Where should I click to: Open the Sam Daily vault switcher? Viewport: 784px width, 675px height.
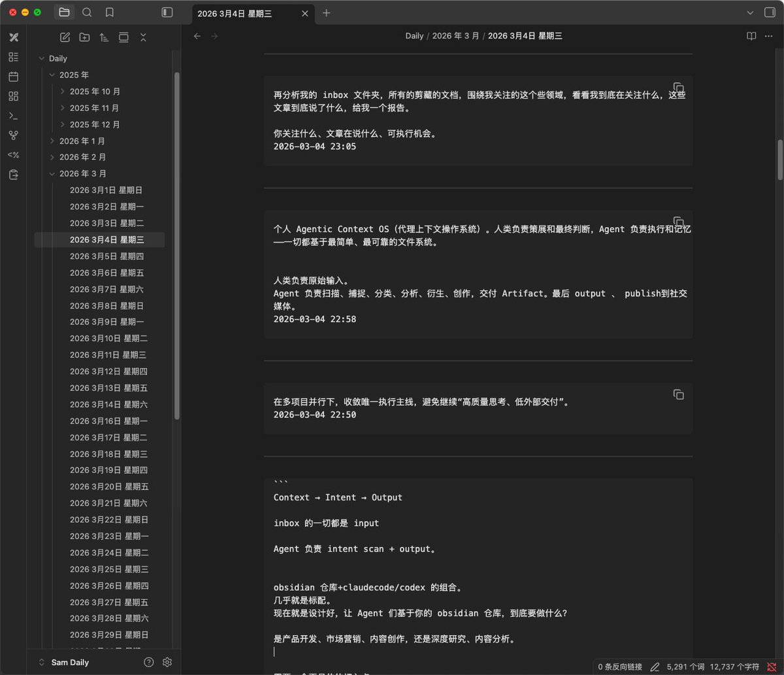pos(64,662)
